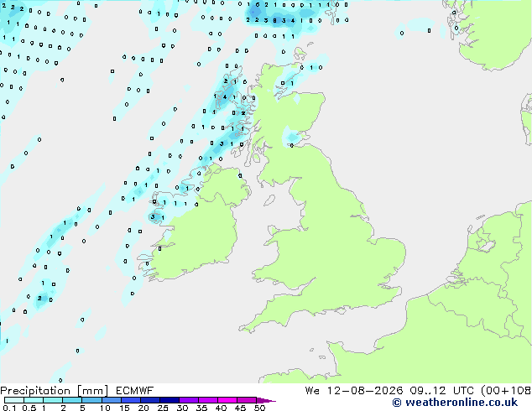Click the 15–20 mm legend color swatch
The image size is (532, 411).
click(x=131, y=400)
